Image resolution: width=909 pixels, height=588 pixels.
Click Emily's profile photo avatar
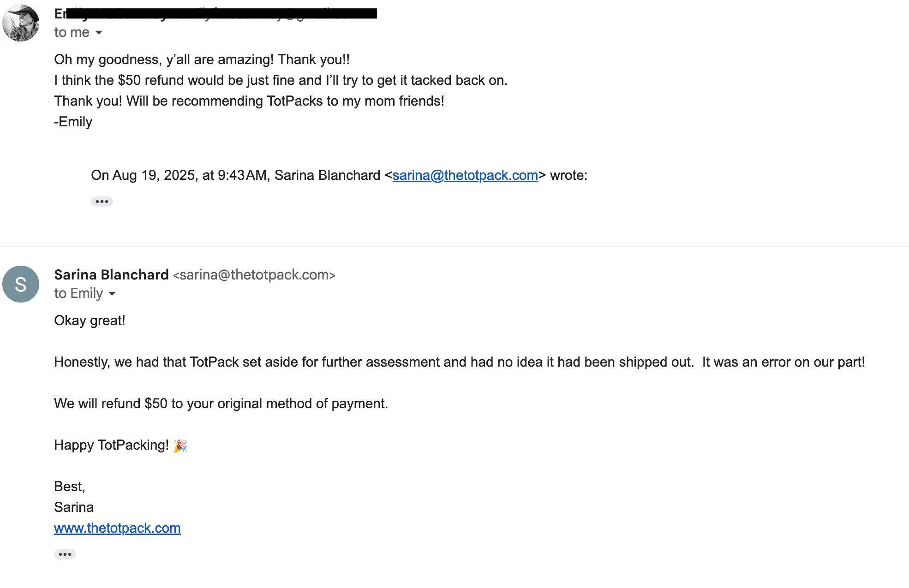pos(21,23)
